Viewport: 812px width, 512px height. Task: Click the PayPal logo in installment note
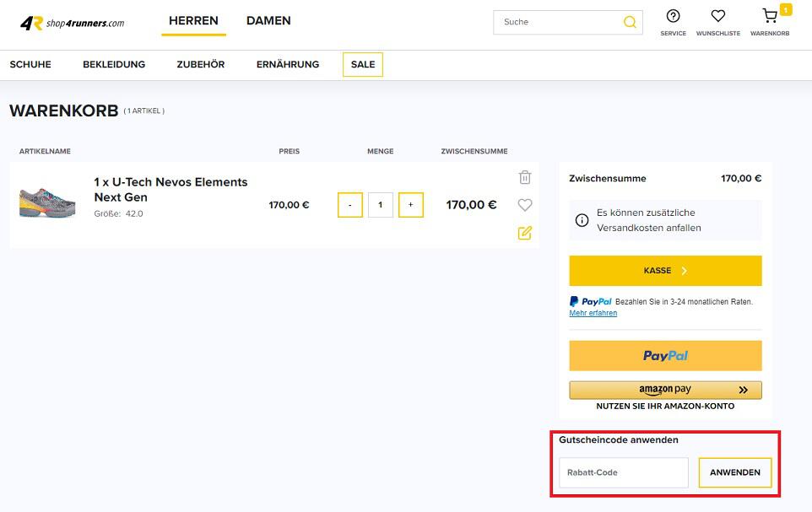pos(590,301)
